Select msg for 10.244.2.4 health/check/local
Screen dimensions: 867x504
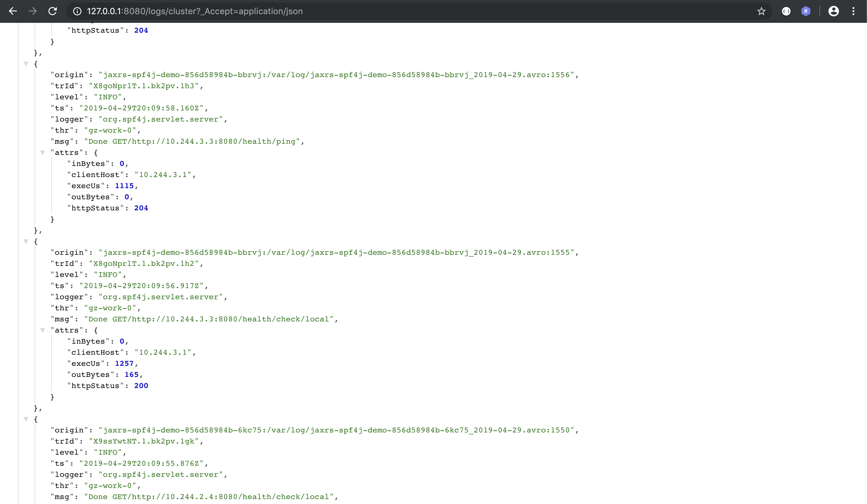tap(209, 497)
